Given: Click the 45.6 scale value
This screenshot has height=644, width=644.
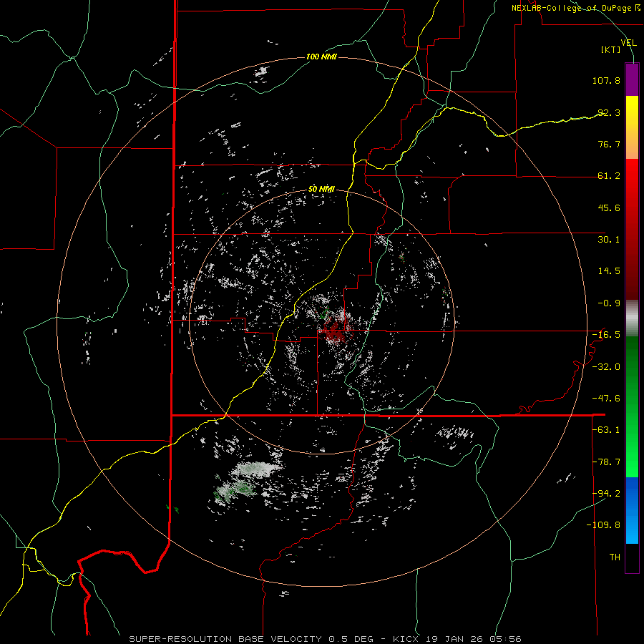Looking at the screenshot, I should pyautogui.click(x=609, y=208).
